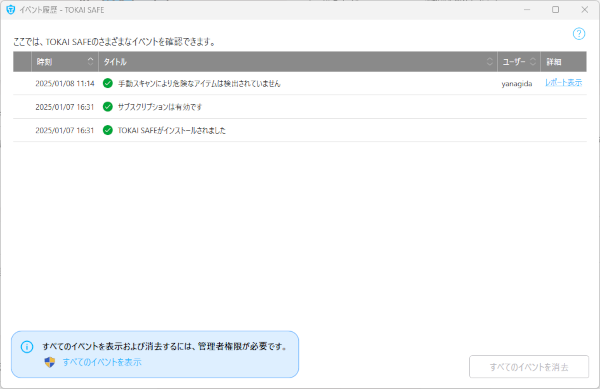Select TOKAI SAFEがインストールされました row text
The width and height of the screenshot is (600, 389).
click(x=171, y=130)
